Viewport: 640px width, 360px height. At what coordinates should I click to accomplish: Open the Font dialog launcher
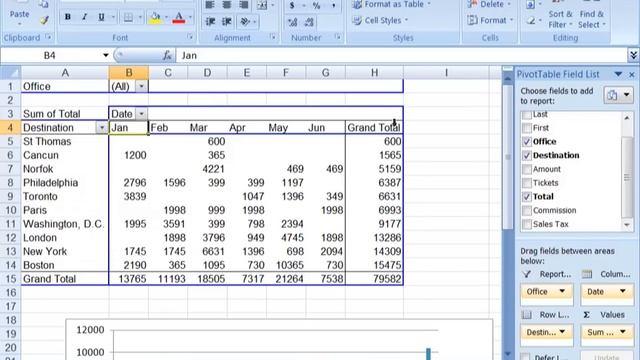click(x=190, y=37)
